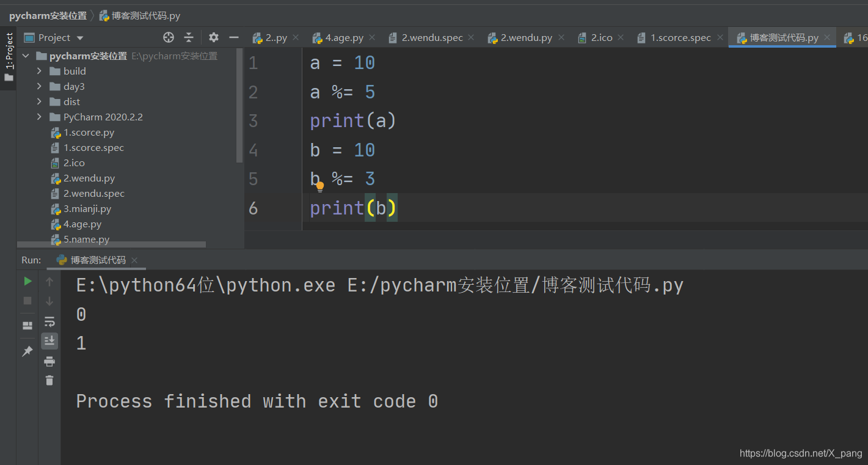868x465 pixels.
Task: Close the 2..py editor tab
Action: click(296, 37)
